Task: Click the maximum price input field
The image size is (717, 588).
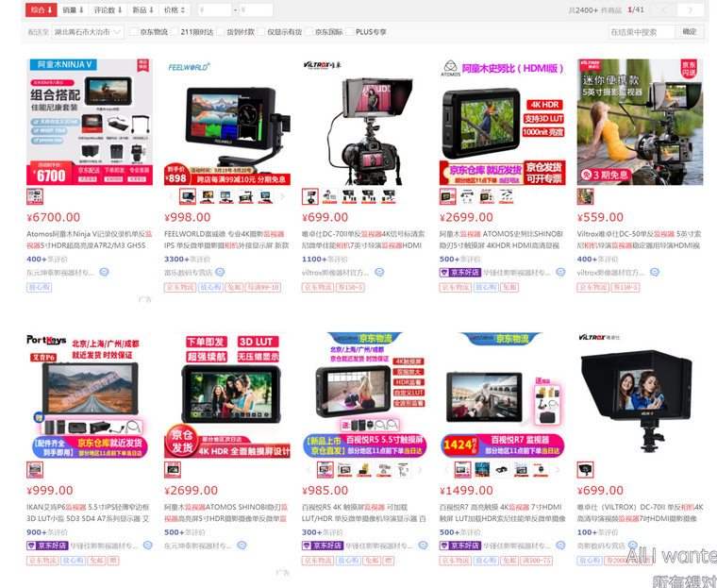Action: [256, 10]
